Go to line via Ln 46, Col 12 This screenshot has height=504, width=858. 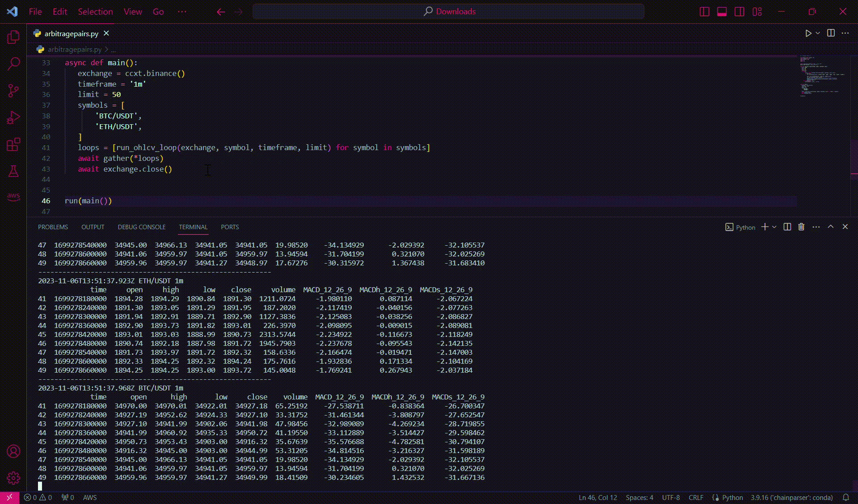click(x=597, y=497)
